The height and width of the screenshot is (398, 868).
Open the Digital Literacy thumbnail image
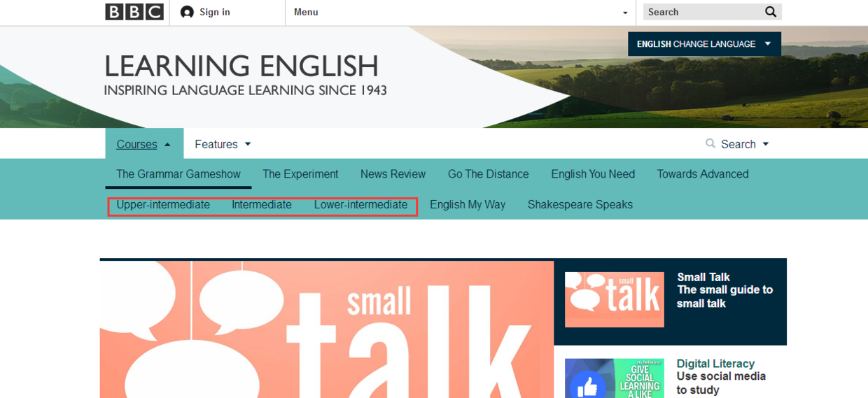615,378
